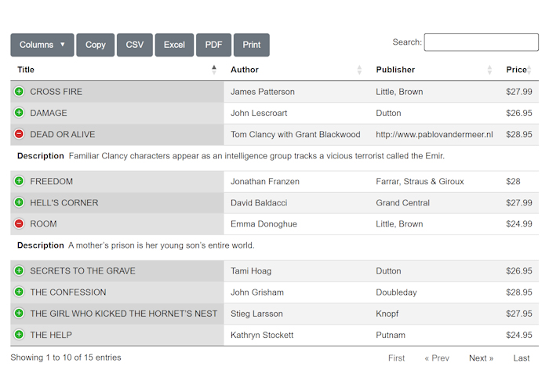Sort by the Publisher column header
Image resolution: width=549 pixels, height=392 pixels.
click(x=434, y=70)
